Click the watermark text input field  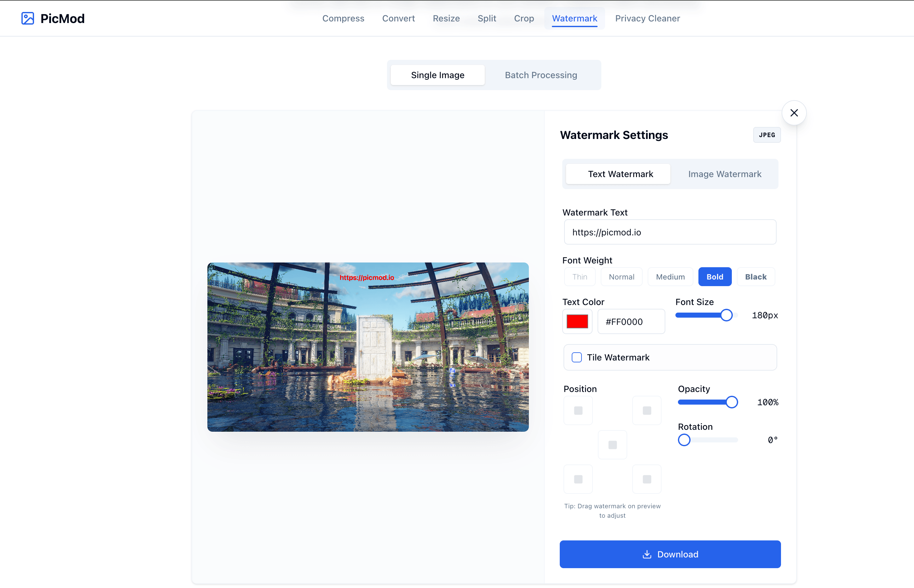[x=670, y=232]
